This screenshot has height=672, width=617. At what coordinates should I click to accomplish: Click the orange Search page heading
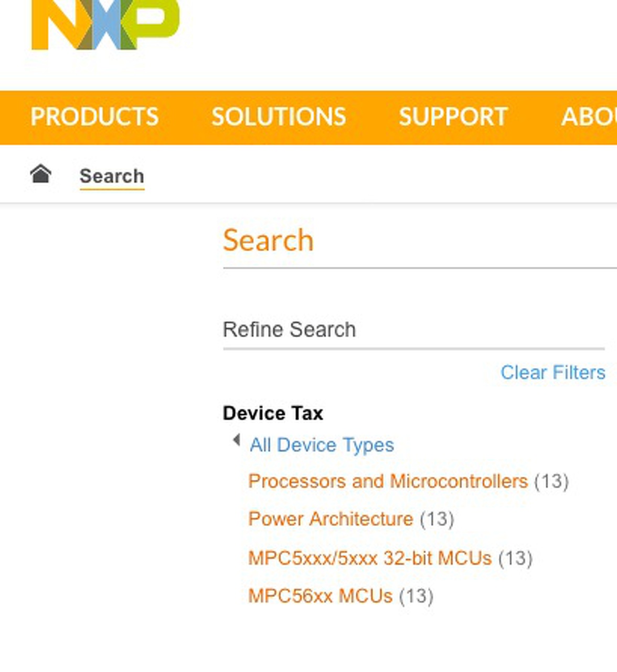tap(268, 240)
